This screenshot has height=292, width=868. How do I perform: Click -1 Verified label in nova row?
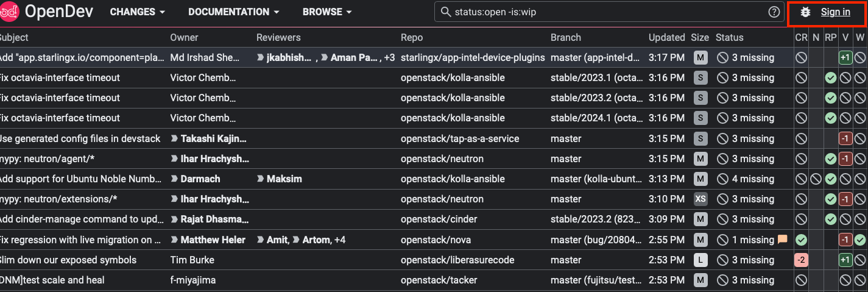click(845, 240)
